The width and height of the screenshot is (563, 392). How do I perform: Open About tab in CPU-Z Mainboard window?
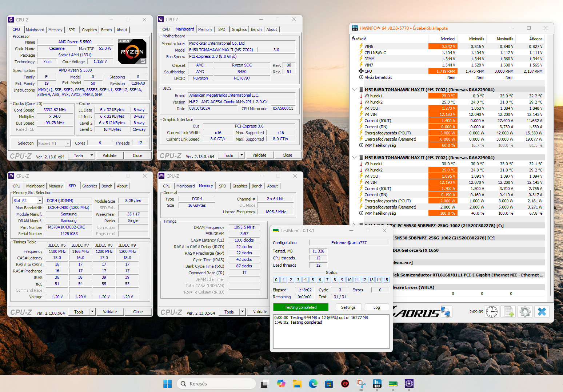tap(272, 29)
